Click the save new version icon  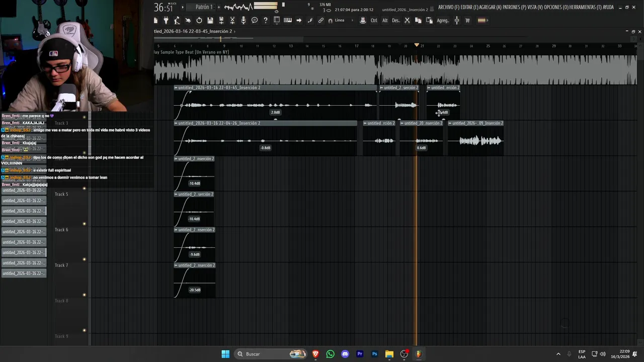[x=221, y=21]
